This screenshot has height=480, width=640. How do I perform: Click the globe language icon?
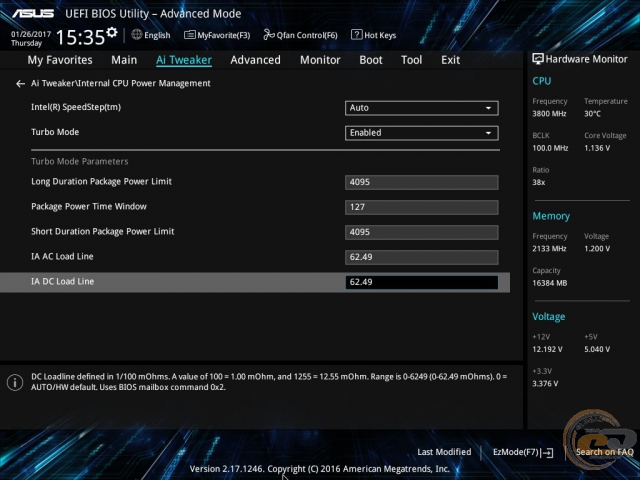point(137,35)
